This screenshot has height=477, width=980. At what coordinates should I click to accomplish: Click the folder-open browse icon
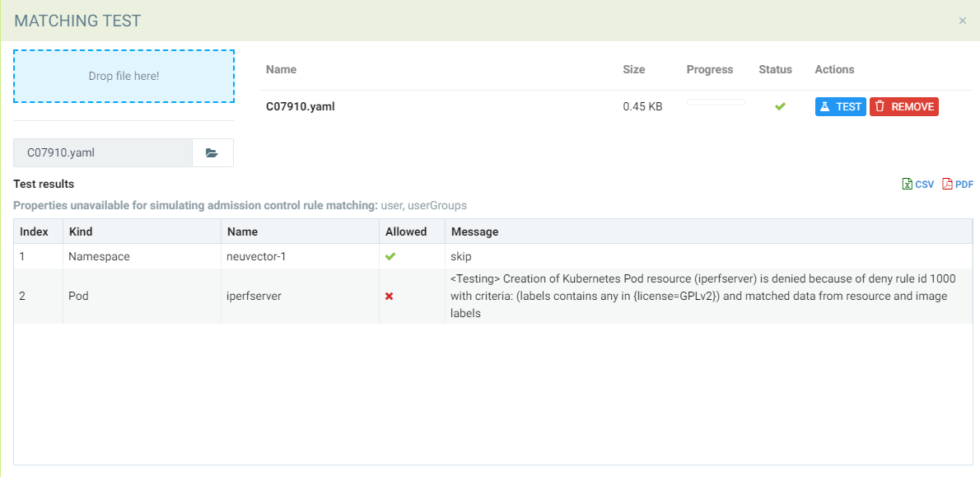point(212,153)
